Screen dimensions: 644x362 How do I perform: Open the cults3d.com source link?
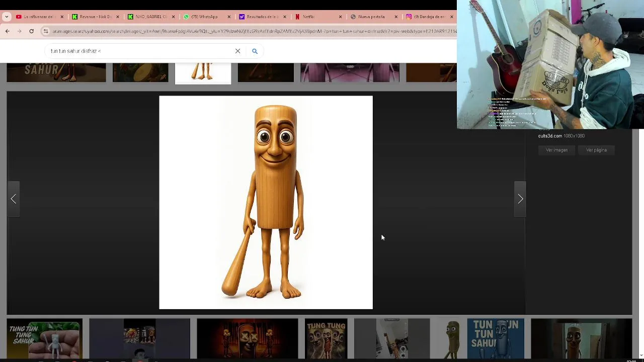pyautogui.click(x=550, y=136)
